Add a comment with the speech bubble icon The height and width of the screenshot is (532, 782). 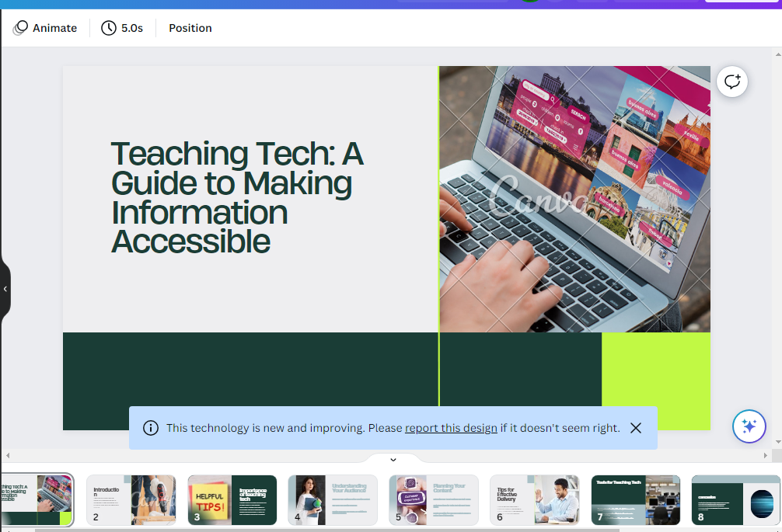[x=732, y=82]
